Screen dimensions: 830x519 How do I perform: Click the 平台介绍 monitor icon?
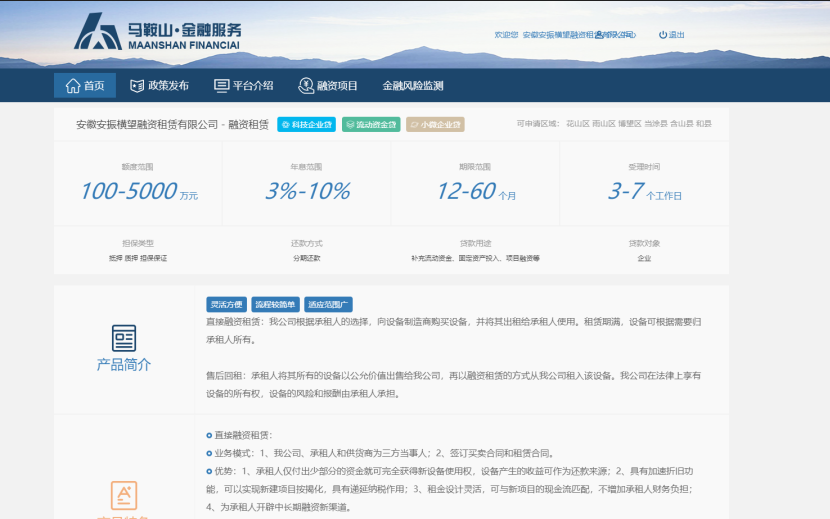[221, 85]
